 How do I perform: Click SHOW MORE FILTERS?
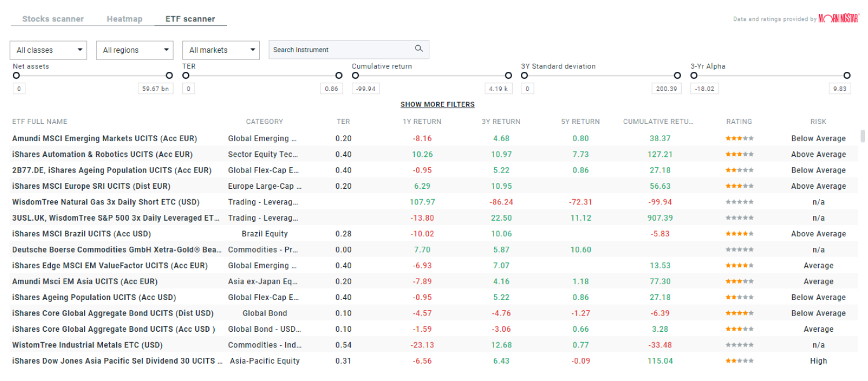(437, 104)
